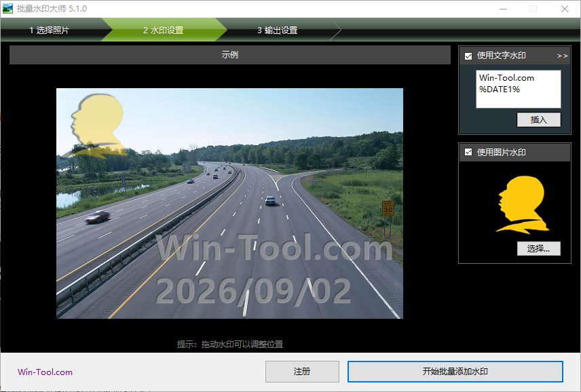Uncheck the 使用文字水印 checkbox
This screenshot has height=392, width=581.
468,56
